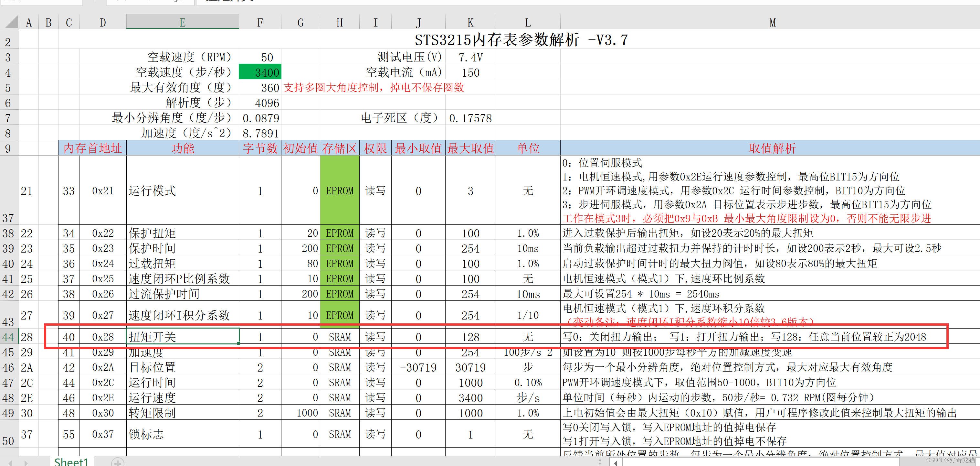Click the tab bar splitter dots

(x=600, y=462)
